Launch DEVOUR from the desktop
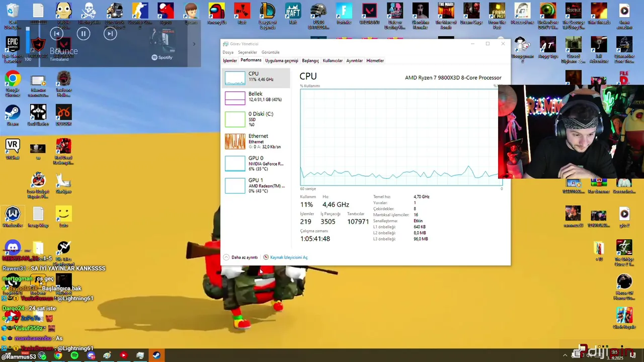The height and width of the screenshot is (362, 644). pos(63,115)
